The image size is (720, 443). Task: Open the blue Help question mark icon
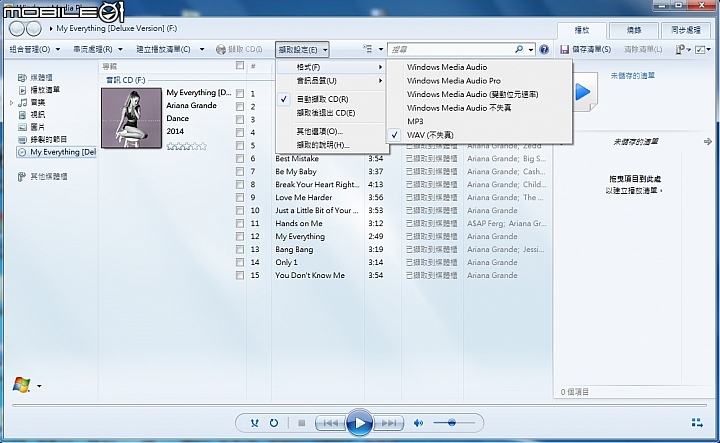(x=544, y=50)
